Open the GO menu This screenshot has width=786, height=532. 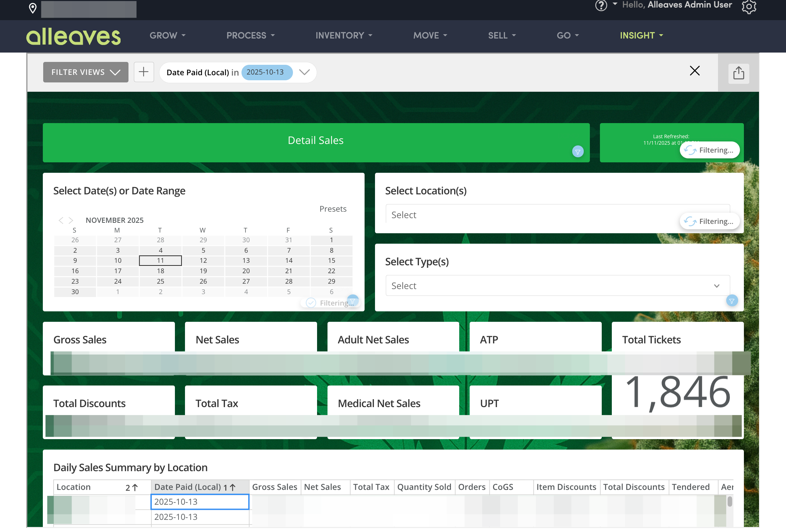[568, 35]
